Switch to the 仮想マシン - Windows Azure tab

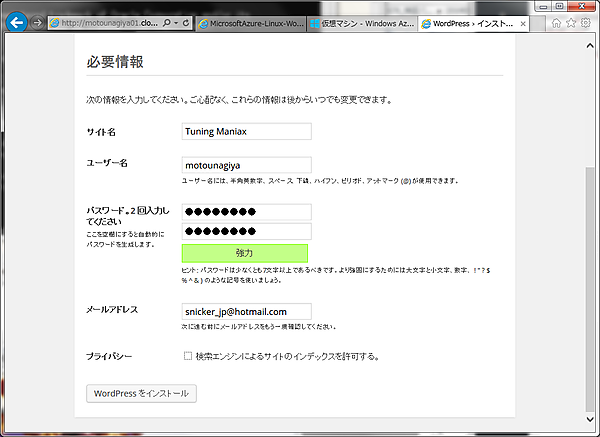[x=362, y=22]
